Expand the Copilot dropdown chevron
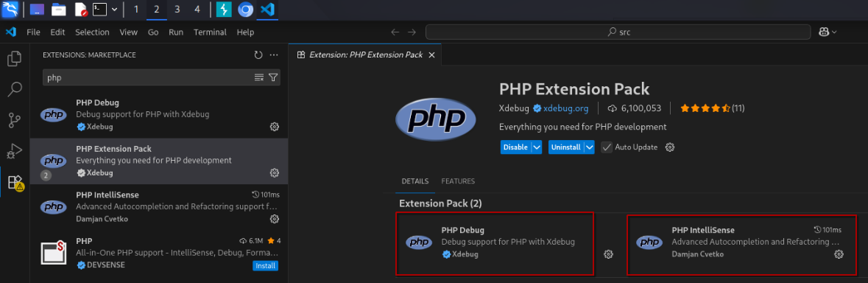 833,32
